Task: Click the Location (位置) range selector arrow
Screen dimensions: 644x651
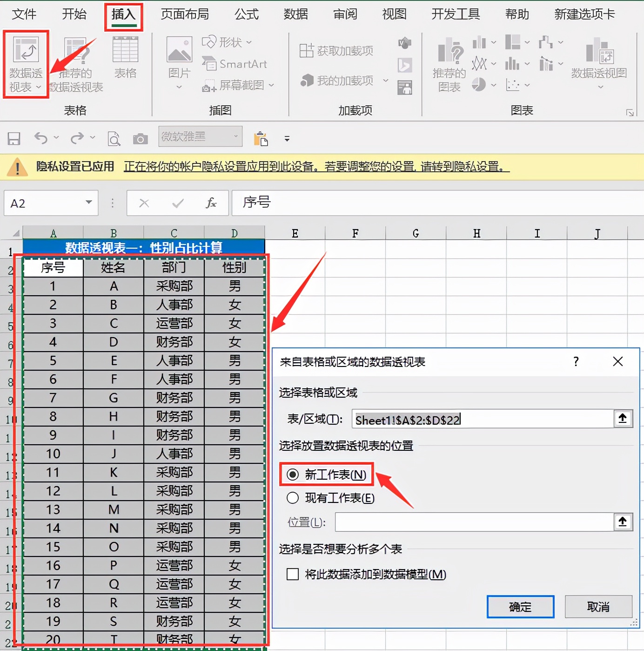Action: (623, 522)
